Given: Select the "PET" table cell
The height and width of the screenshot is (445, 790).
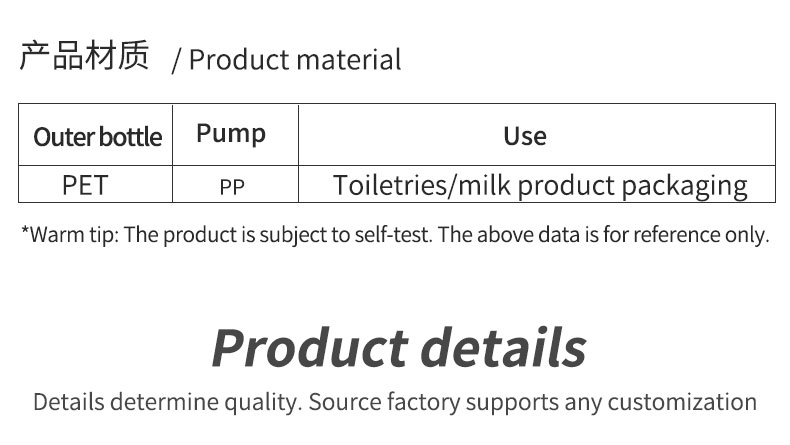Looking at the screenshot, I should click(85, 185).
